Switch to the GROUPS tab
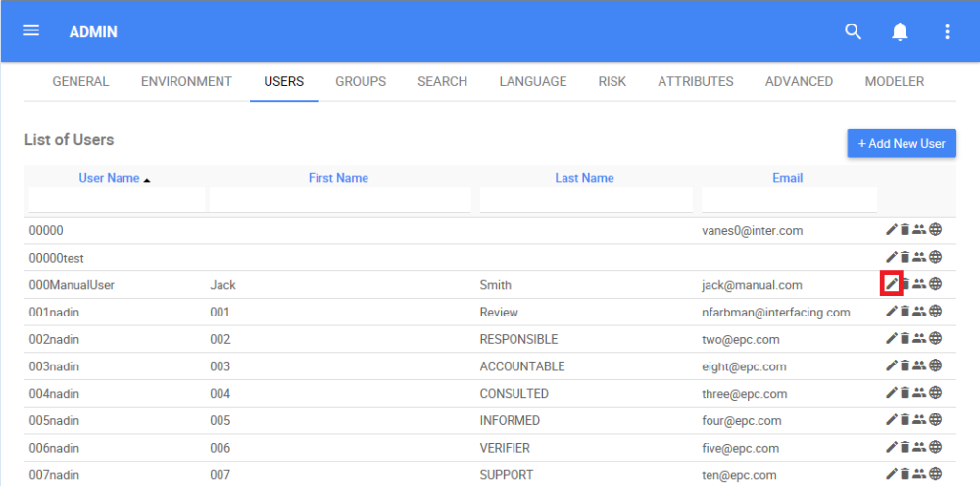Screen dimensions: 980x486 pos(361,81)
